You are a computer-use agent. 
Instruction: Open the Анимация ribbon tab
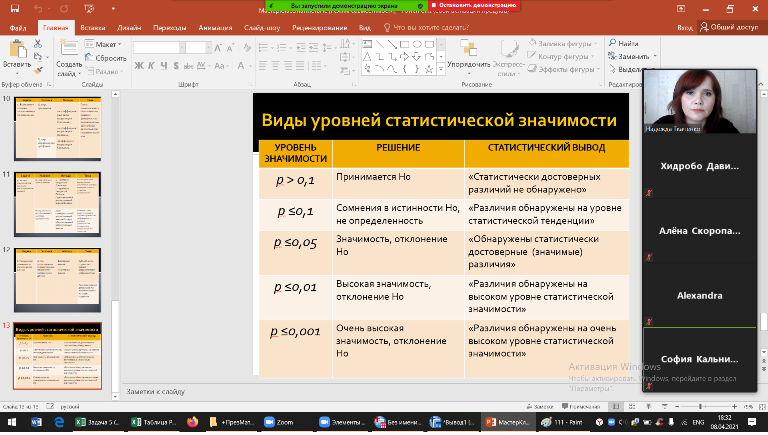[x=213, y=29]
